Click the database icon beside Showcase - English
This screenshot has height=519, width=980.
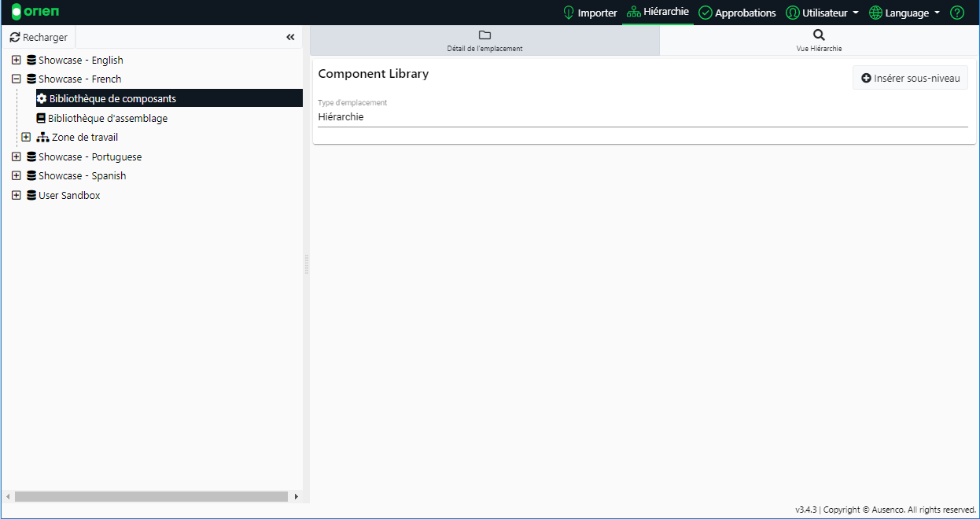pos(31,61)
